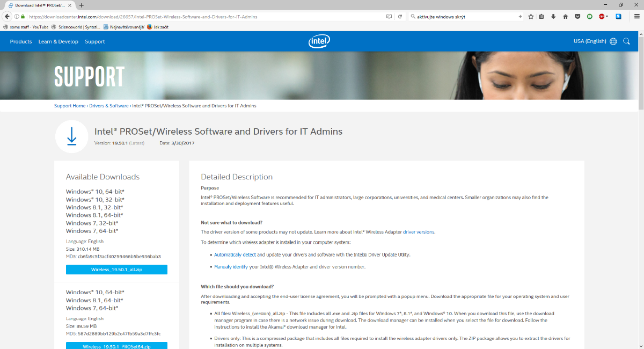Open a new browser tab
Screen dimensions: 644x349
click(x=82, y=5)
